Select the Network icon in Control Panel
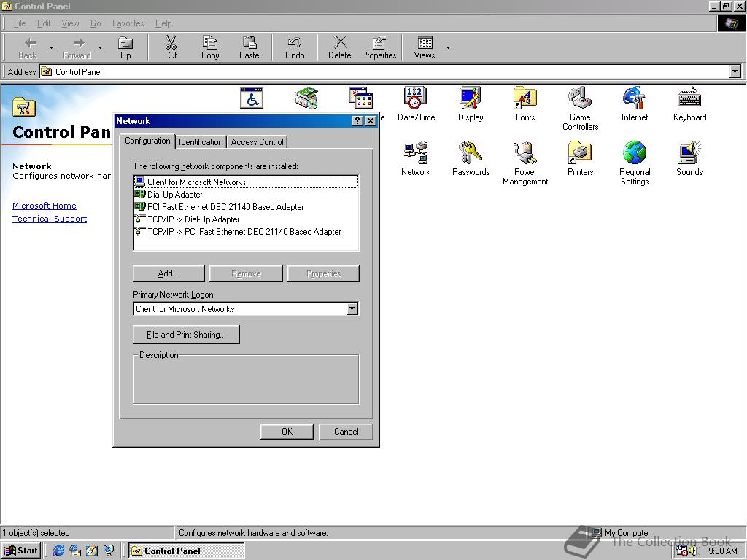 416,158
